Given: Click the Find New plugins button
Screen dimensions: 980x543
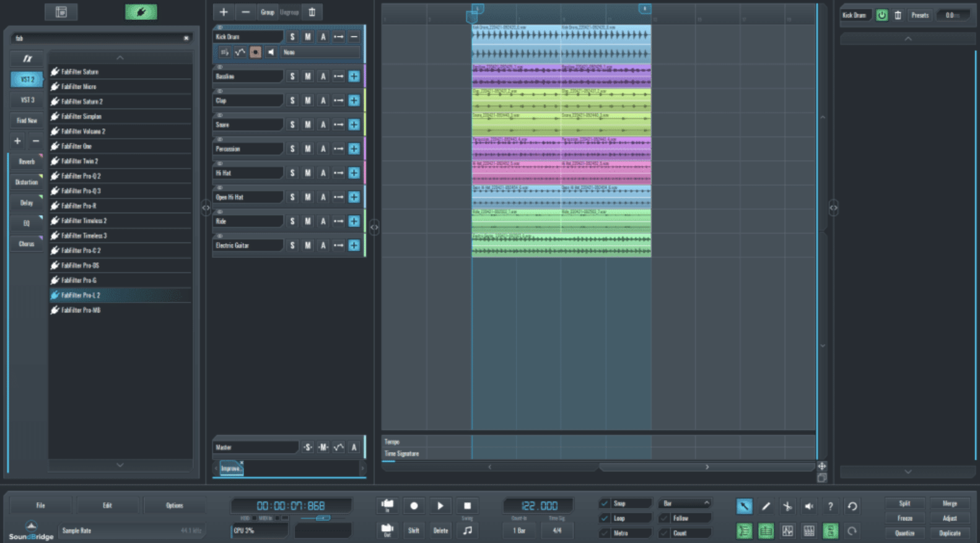Looking at the screenshot, I should tap(27, 120).
